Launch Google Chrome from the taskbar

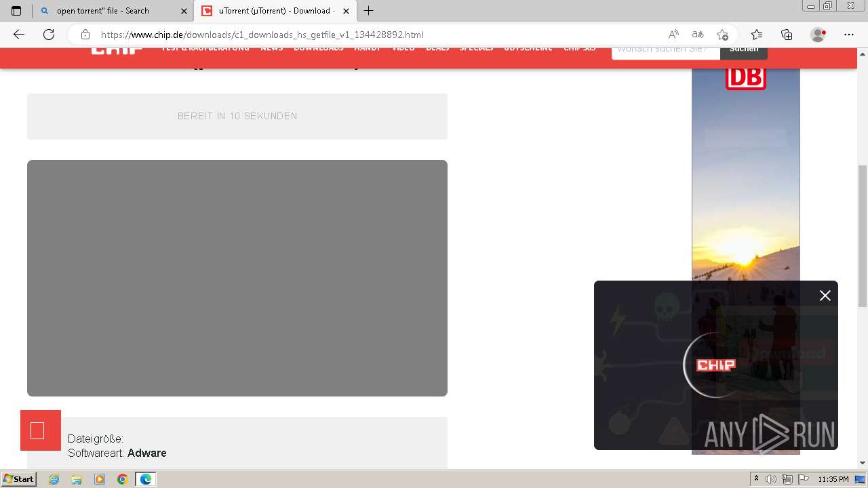click(x=122, y=479)
